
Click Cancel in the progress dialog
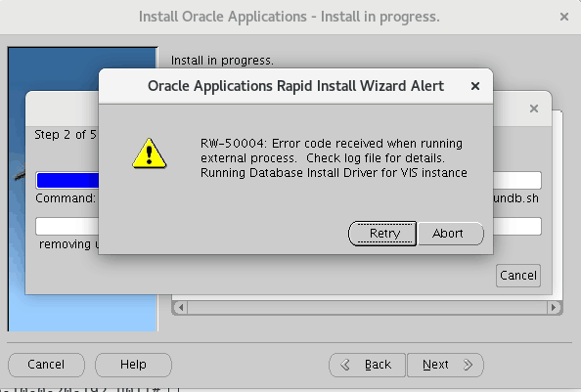click(x=518, y=276)
